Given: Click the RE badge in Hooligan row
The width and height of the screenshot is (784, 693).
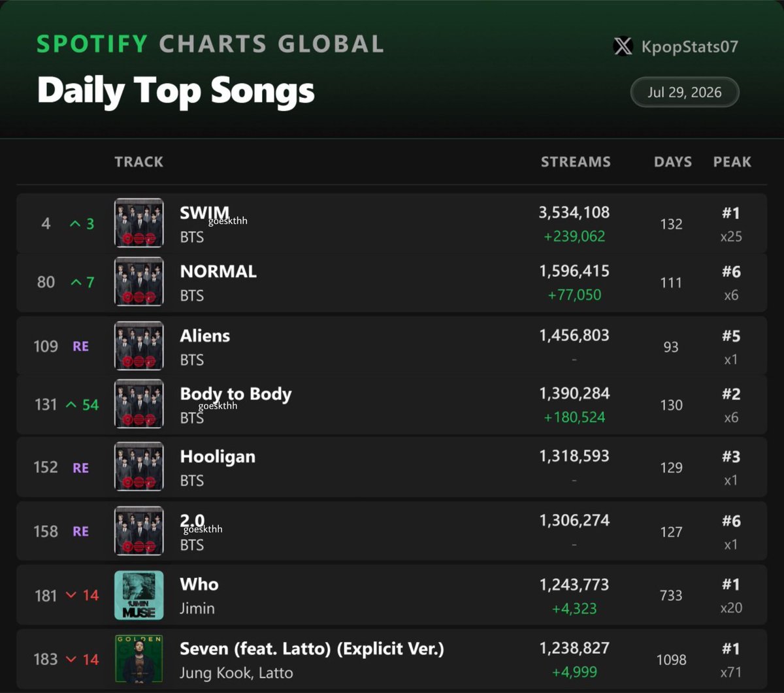Looking at the screenshot, I should tap(80, 468).
